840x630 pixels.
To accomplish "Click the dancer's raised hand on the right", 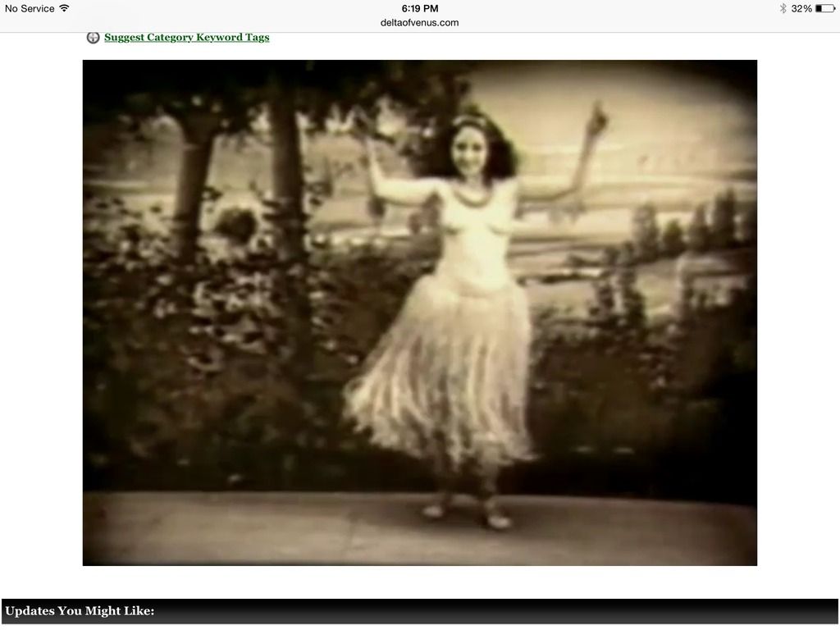I will click(x=599, y=115).
